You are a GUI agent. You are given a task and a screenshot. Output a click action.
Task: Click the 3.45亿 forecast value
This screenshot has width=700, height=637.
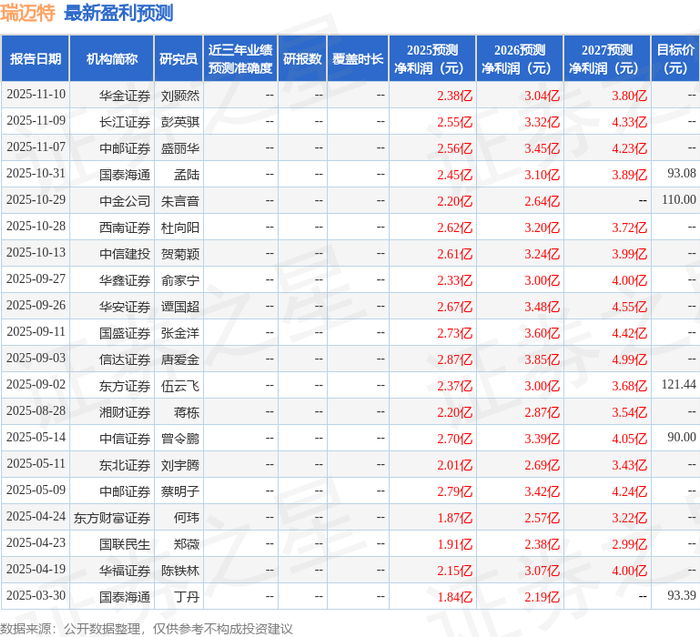[x=542, y=148]
